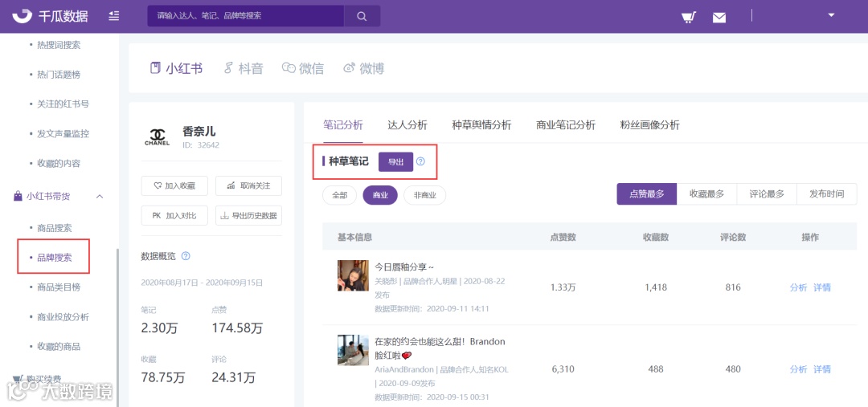
Task: Open 热门话题榜 in sidebar
Action: pyautogui.click(x=59, y=75)
